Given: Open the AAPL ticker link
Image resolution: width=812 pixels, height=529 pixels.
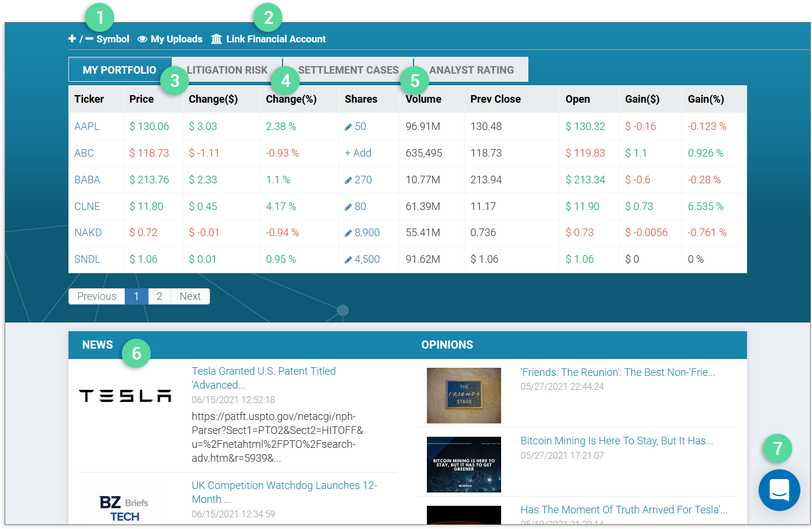Looking at the screenshot, I should (x=87, y=126).
